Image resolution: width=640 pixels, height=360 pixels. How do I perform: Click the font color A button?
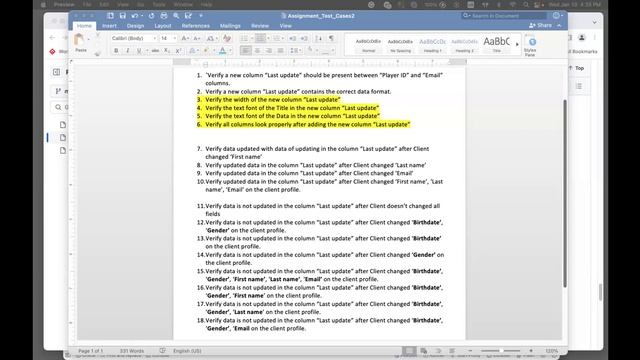click(222, 51)
